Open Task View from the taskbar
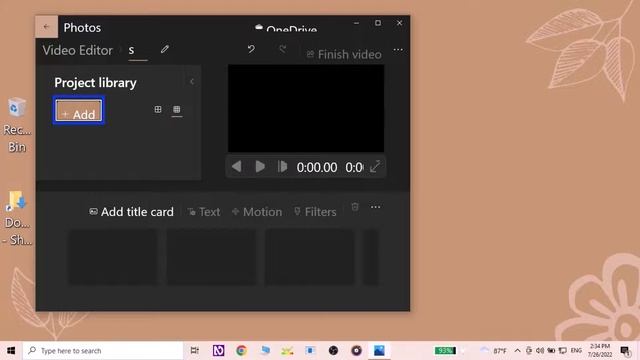Image resolution: width=640 pixels, height=360 pixels. click(x=195, y=351)
